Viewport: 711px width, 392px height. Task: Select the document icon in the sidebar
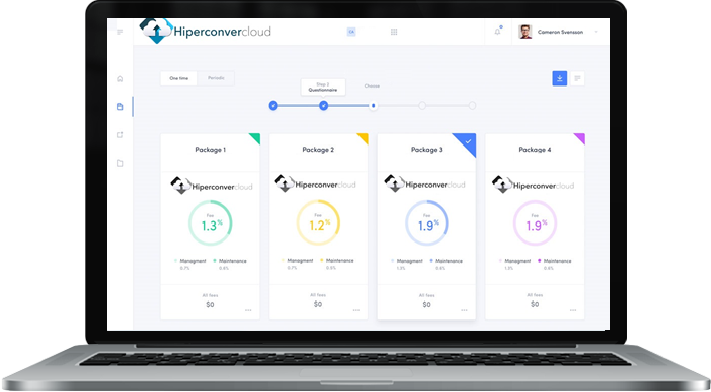120,107
